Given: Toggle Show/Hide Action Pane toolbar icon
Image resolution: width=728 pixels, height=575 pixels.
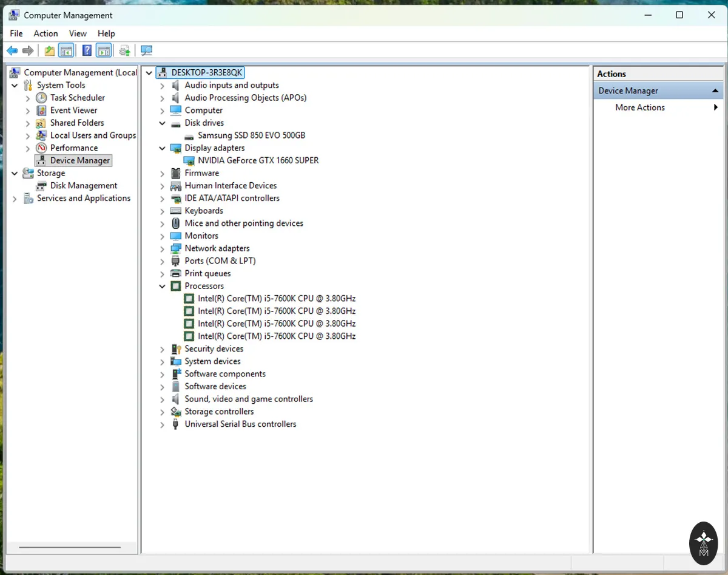Looking at the screenshot, I should (104, 51).
